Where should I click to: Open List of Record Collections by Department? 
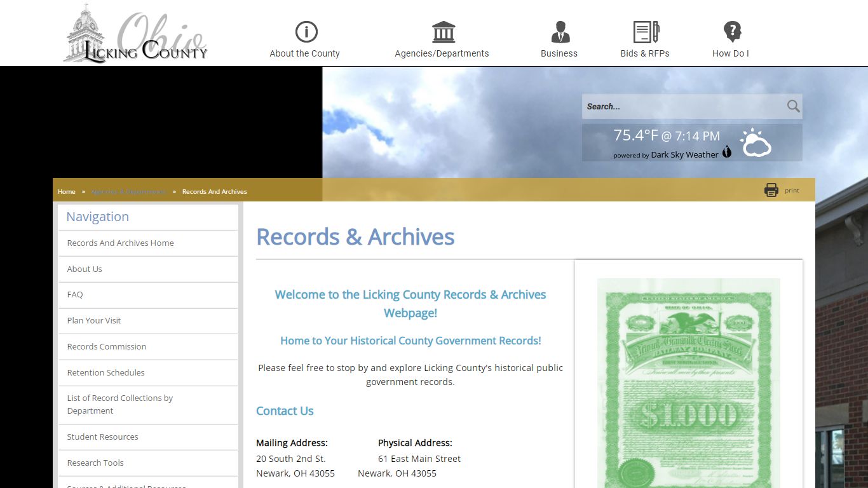point(148,404)
